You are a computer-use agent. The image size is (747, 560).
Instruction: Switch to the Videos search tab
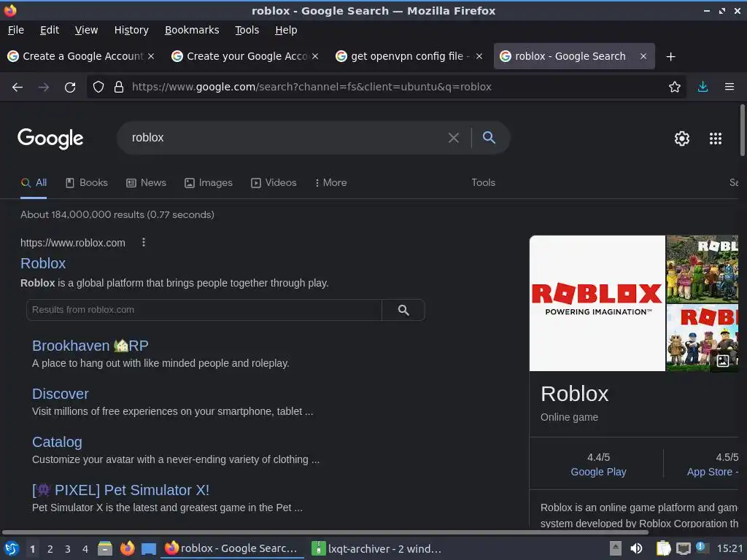(274, 183)
